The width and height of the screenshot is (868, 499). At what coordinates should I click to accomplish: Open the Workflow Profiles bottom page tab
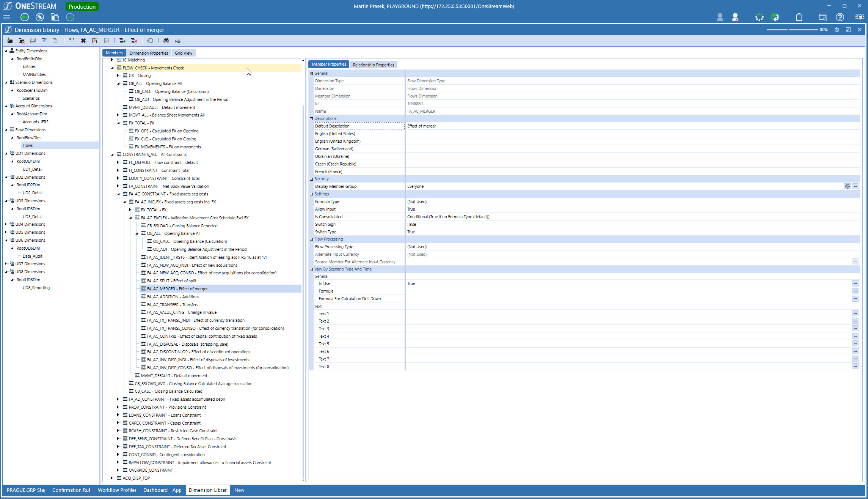(x=116, y=490)
